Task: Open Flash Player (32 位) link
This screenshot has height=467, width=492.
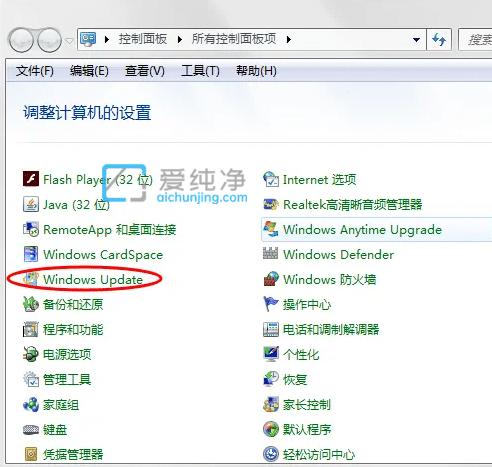Action: tap(98, 179)
